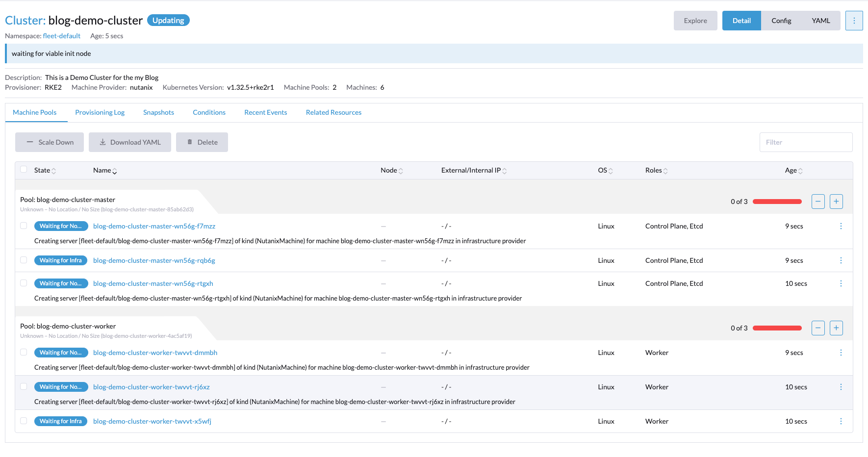The height and width of the screenshot is (457, 868).
Task: Switch to YAML view
Action: click(x=821, y=21)
